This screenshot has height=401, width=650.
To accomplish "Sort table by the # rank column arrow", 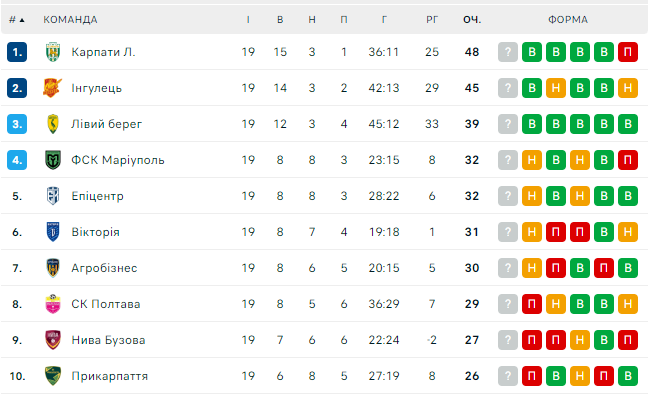I will coord(24,19).
